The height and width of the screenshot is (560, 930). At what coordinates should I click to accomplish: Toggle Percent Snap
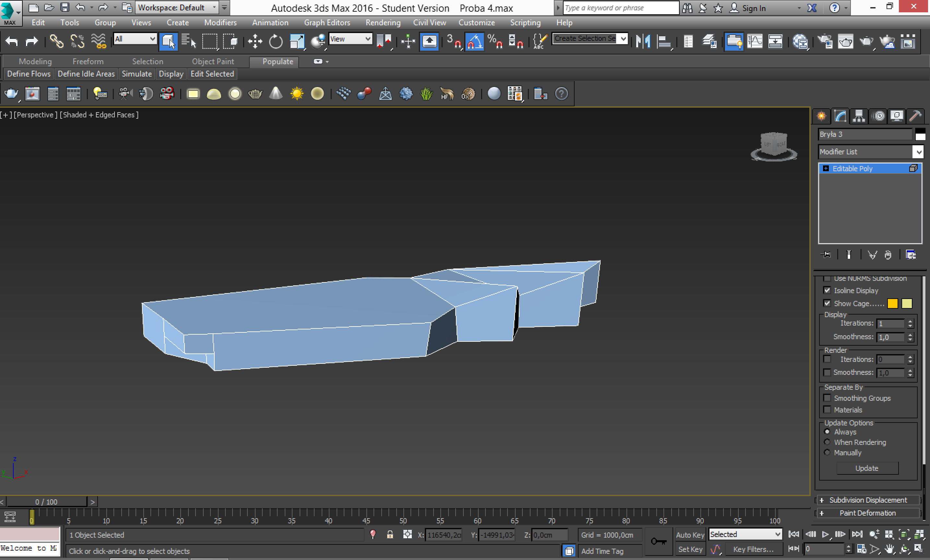pos(495,41)
